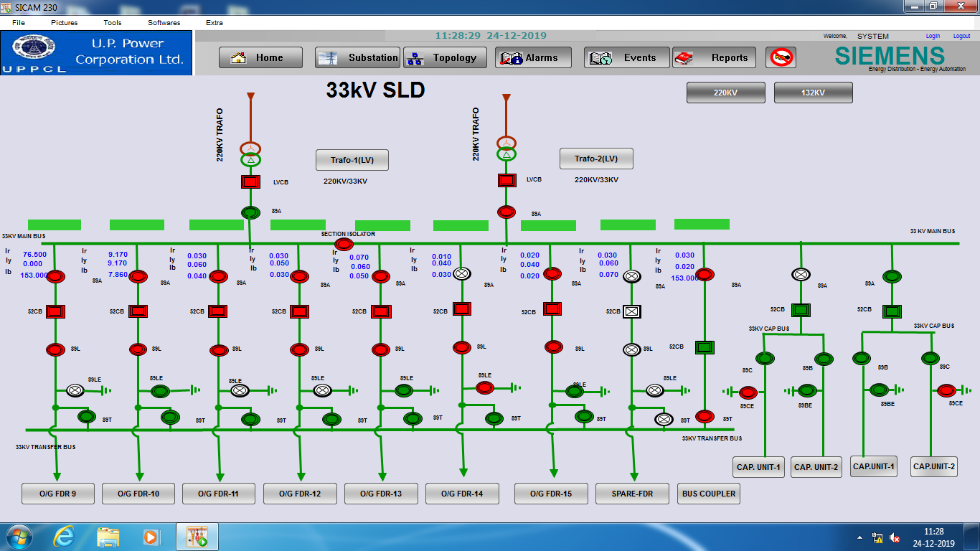
Task: Select the 89T isolator of O/G FDR-15
Action: coord(584,416)
